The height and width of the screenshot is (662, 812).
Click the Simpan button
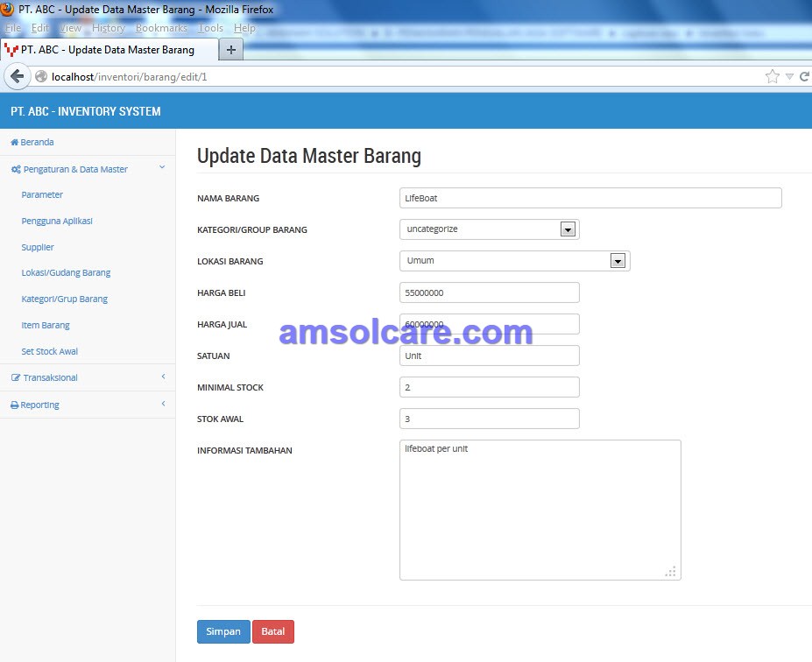click(223, 631)
